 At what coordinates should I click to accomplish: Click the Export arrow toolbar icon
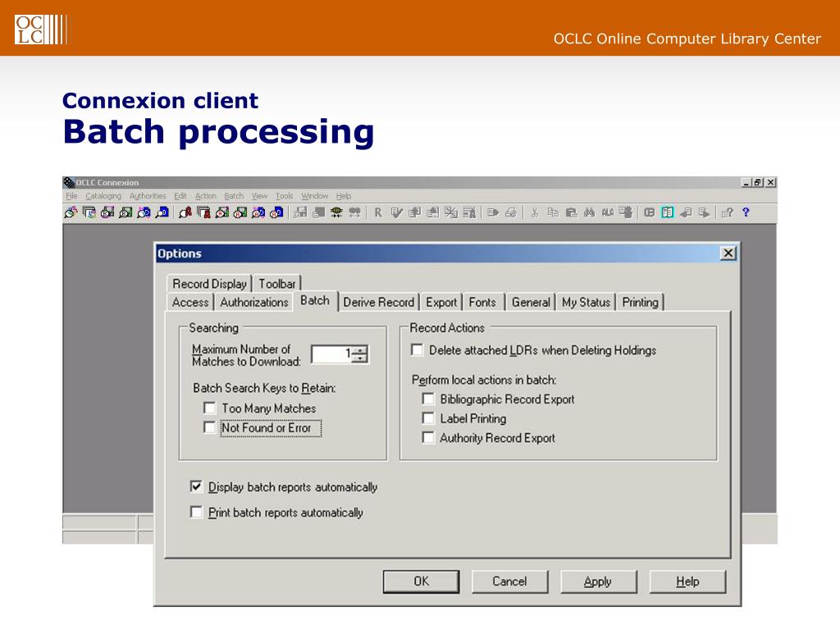click(x=493, y=212)
